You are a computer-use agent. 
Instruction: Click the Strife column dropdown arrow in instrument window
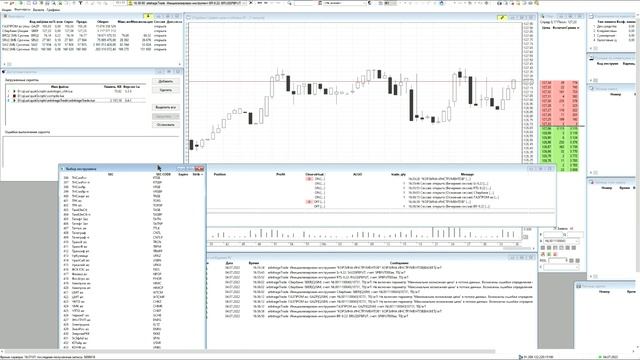point(202,174)
